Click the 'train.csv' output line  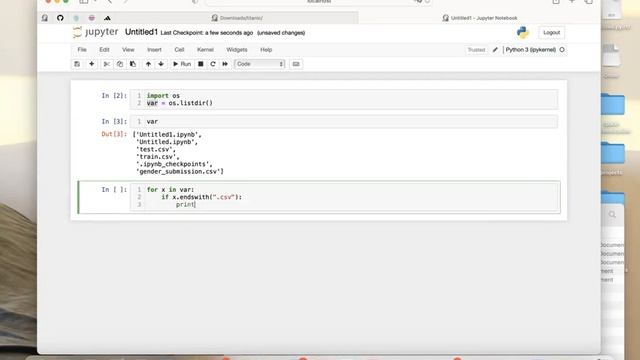pos(158,157)
